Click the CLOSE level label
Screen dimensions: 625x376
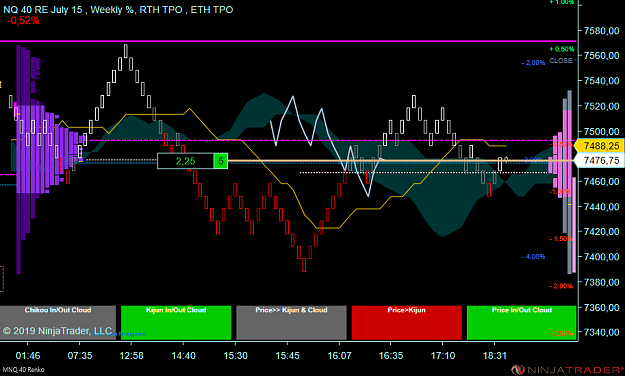click(x=561, y=61)
